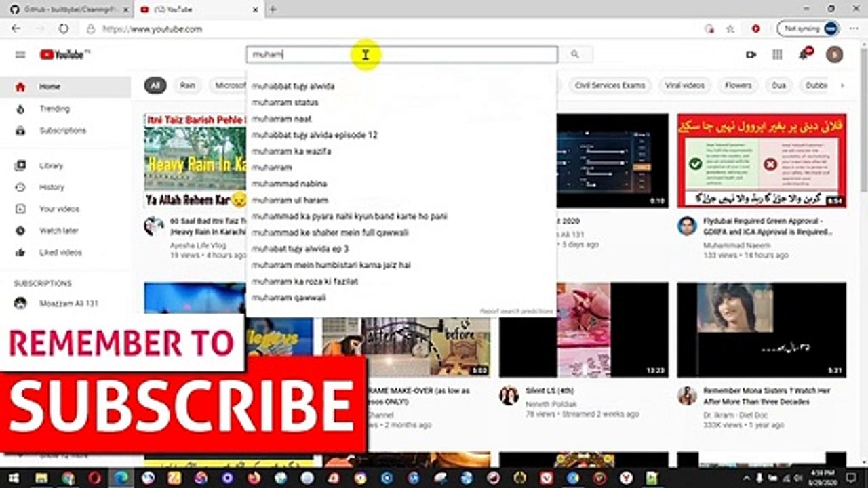Screen dimensions: 868x488
Task: Open a new browser tab
Action: [x=273, y=9]
